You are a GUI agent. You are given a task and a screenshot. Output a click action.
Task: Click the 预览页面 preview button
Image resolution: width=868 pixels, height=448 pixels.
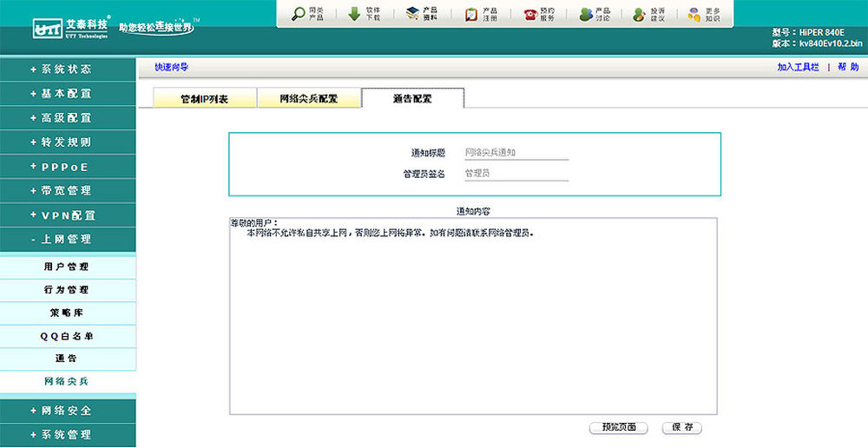point(619,427)
